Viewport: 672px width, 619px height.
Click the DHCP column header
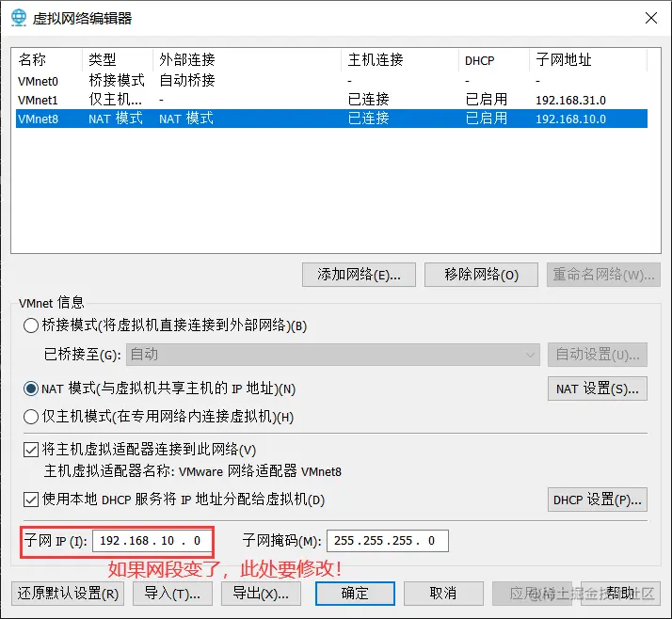click(494, 59)
